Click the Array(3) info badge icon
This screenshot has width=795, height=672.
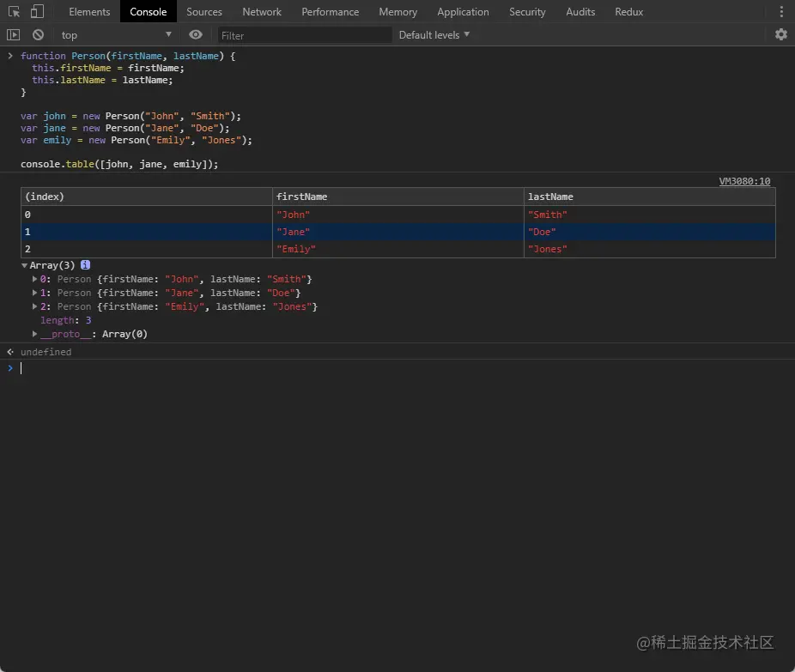pos(85,266)
